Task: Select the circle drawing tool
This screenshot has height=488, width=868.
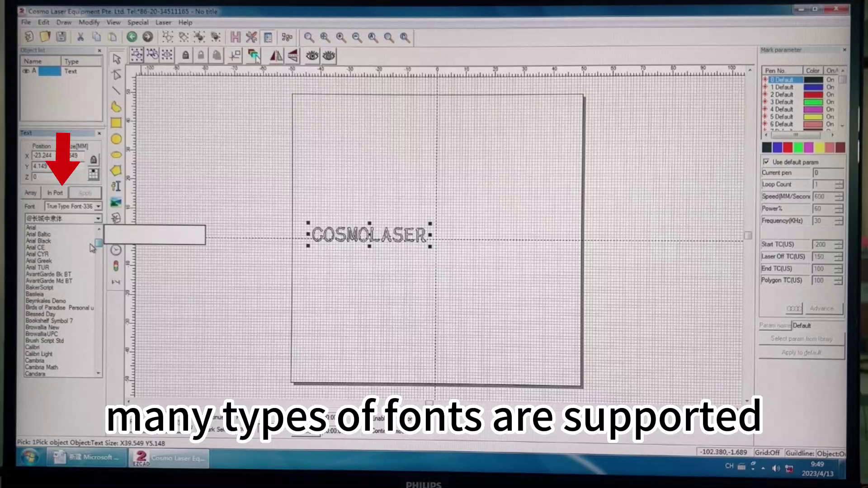Action: [x=116, y=139]
